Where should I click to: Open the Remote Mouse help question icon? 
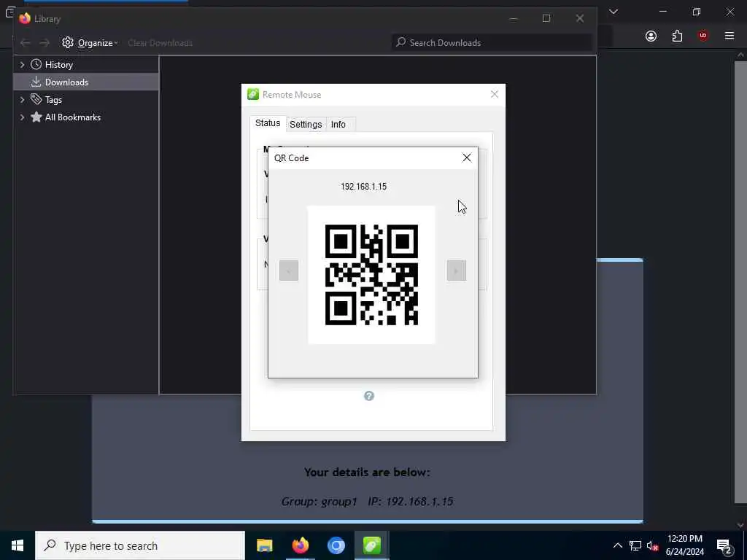368,396
